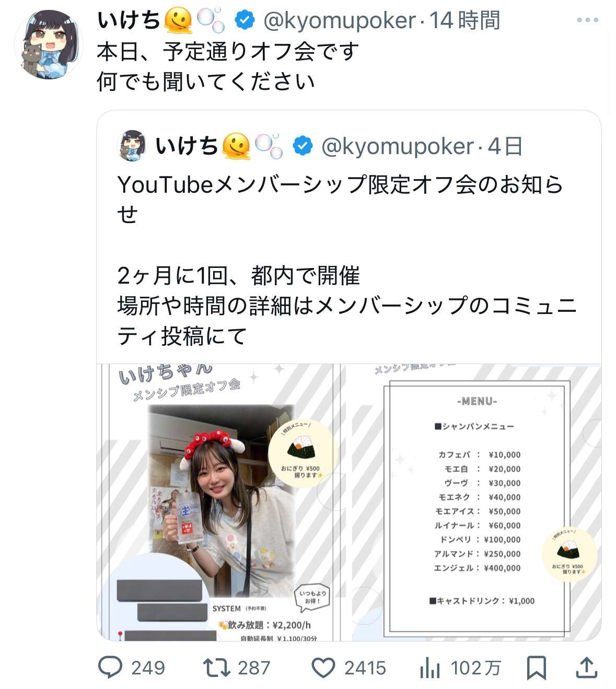Bookmark this post with the bookmark icon
Screen dimensions: 616x689
click(x=537, y=668)
